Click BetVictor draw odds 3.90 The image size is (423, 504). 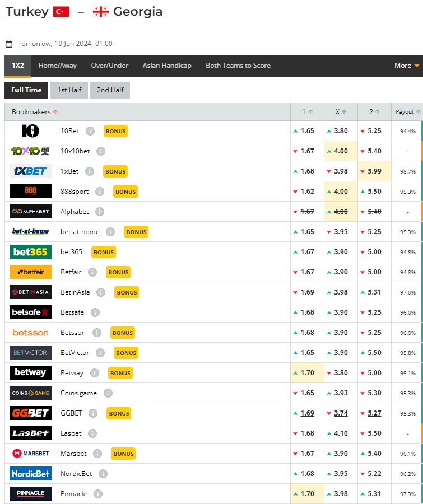click(341, 353)
